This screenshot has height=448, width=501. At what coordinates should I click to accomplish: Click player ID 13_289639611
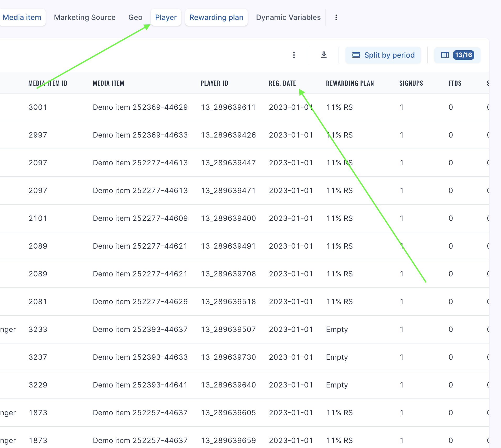click(x=228, y=107)
